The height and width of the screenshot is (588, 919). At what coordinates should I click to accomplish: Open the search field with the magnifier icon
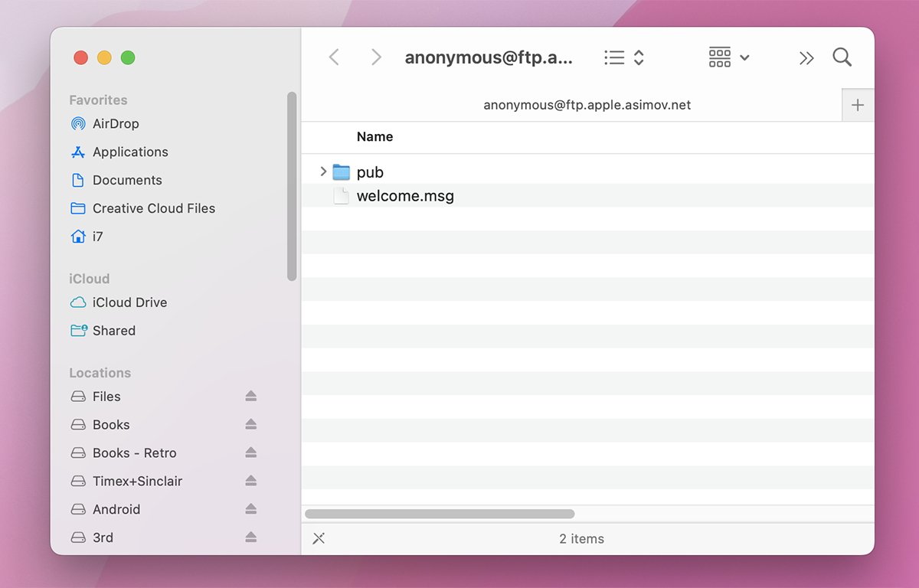click(842, 57)
